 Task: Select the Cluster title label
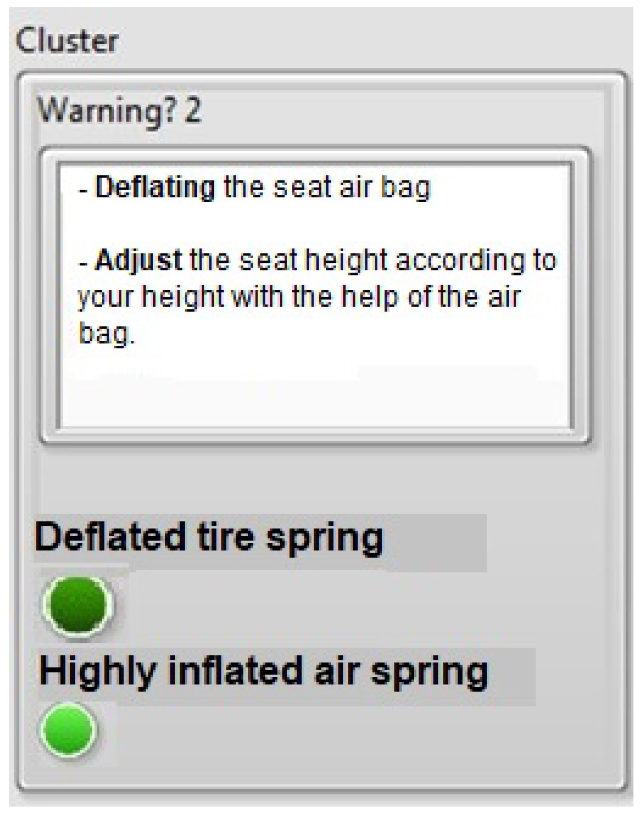pyautogui.click(x=67, y=41)
